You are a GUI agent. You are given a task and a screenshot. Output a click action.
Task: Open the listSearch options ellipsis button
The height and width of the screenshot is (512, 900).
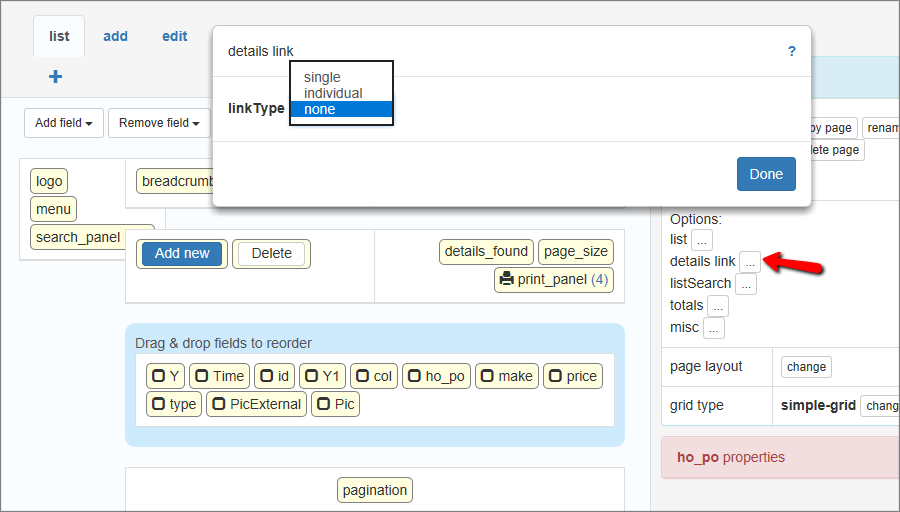tap(746, 284)
